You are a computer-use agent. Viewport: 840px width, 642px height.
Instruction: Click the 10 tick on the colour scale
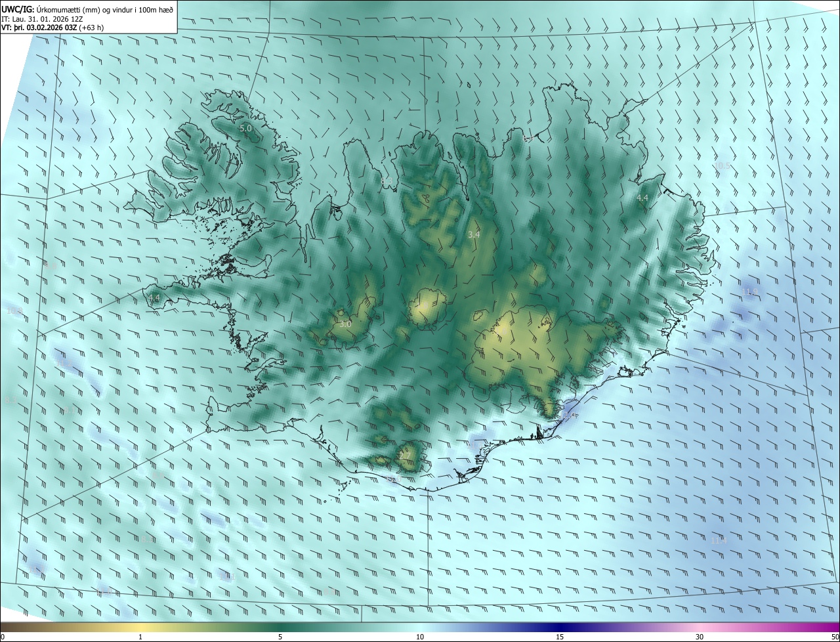click(420, 637)
